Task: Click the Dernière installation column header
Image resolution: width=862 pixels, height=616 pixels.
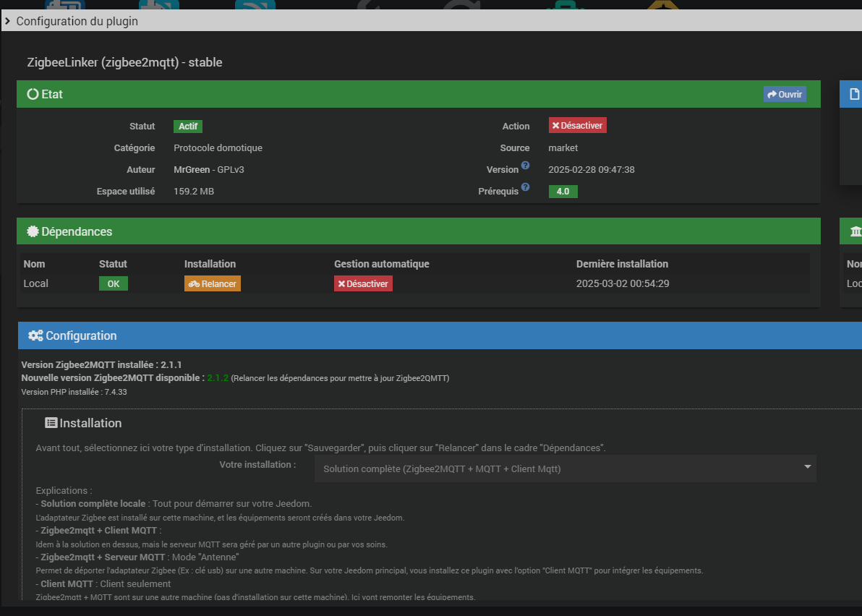Action: click(x=623, y=264)
